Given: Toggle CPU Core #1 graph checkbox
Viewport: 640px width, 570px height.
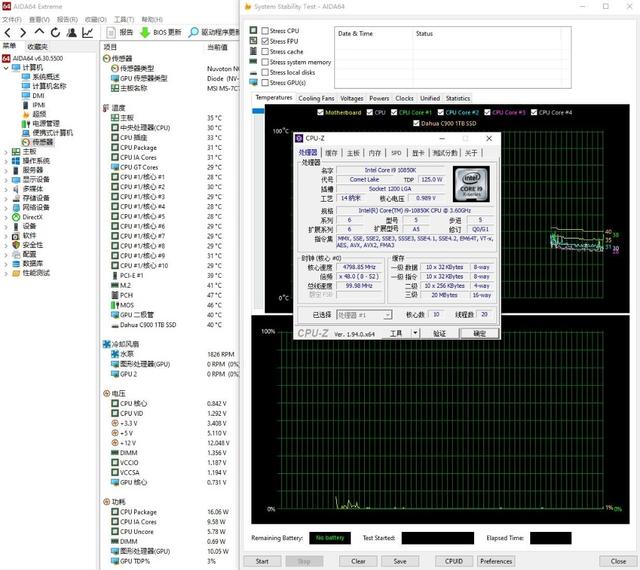Looking at the screenshot, I should tap(394, 112).
